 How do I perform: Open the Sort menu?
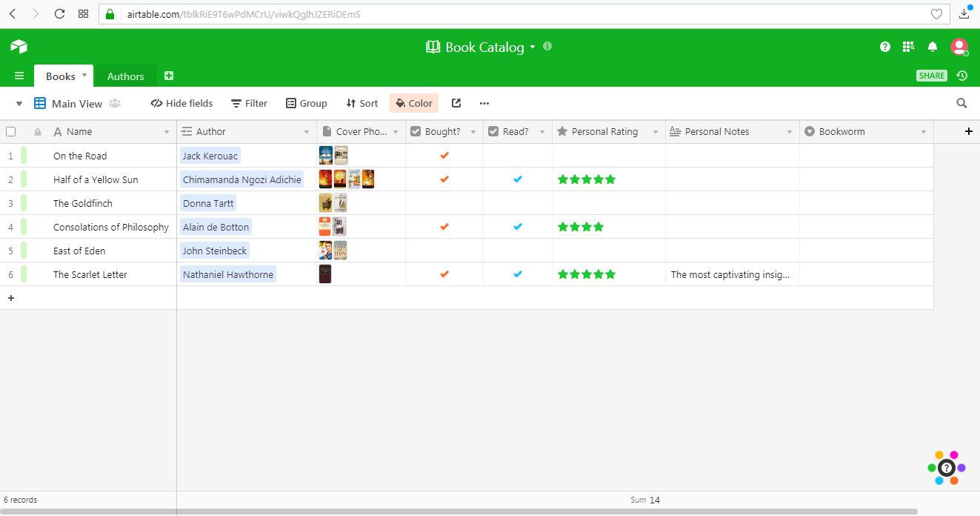pyautogui.click(x=361, y=104)
